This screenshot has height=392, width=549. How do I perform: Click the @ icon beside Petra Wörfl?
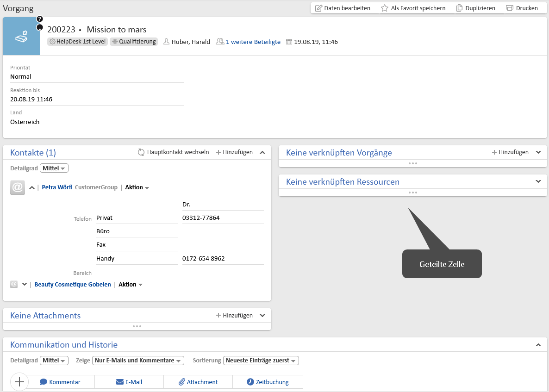(18, 187)
